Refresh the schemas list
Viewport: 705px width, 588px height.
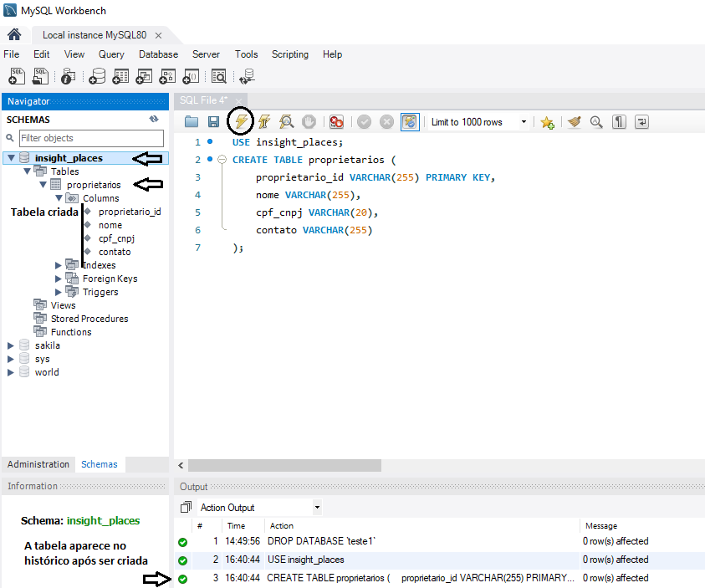click(x=154, y=119)
